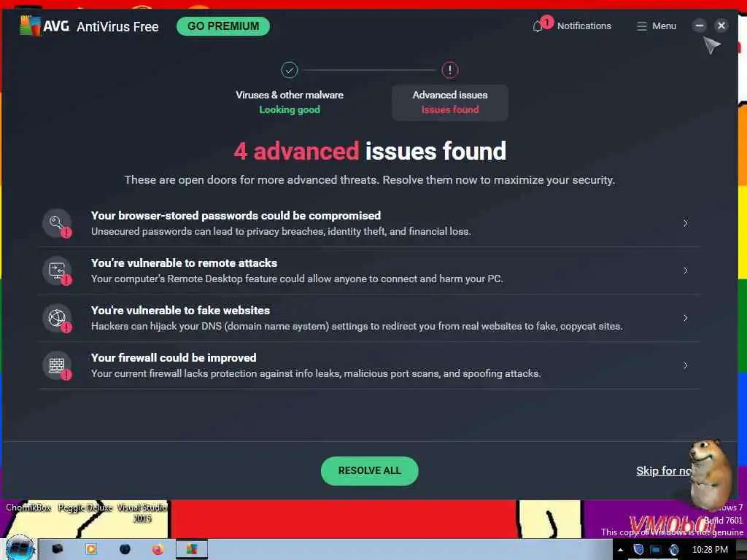
Task: Click the firewall brick wall icon
Action: coord(57,365)
